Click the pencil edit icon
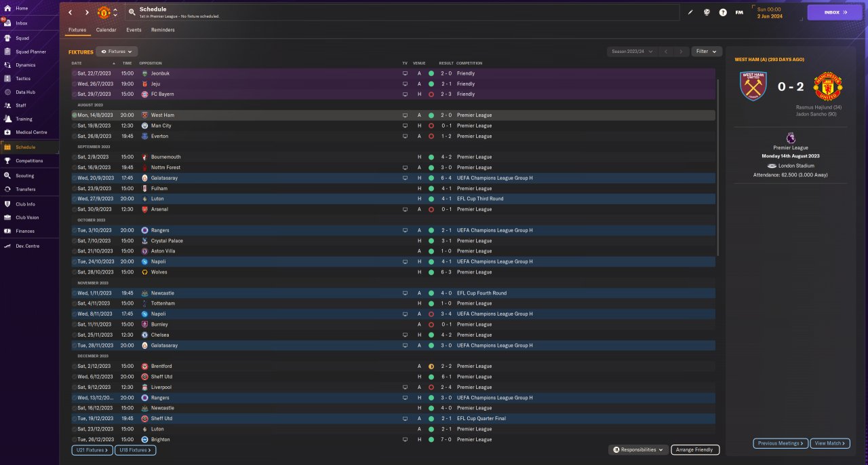 pos(691,12)
